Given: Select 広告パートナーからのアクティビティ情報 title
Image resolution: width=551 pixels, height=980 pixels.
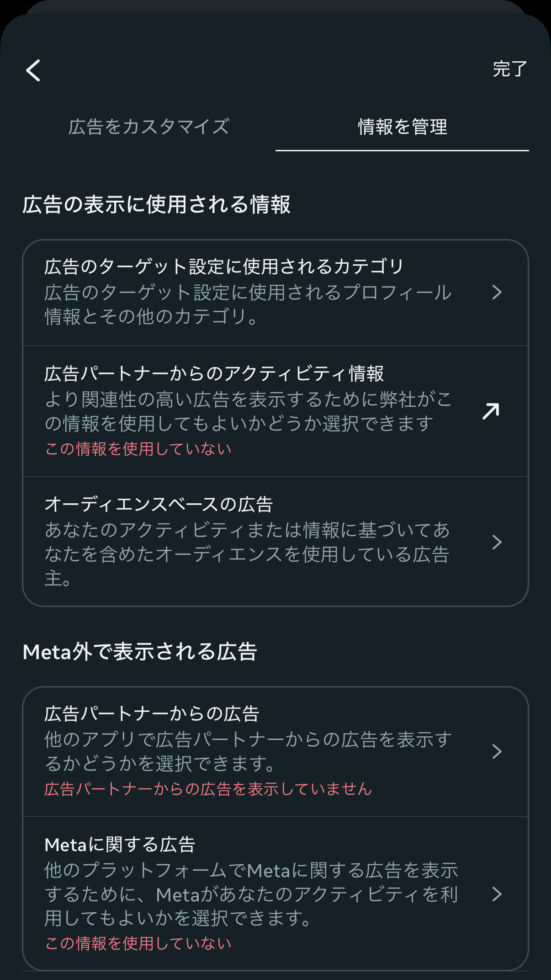Looking at the screenshot, I should (214, 373).
